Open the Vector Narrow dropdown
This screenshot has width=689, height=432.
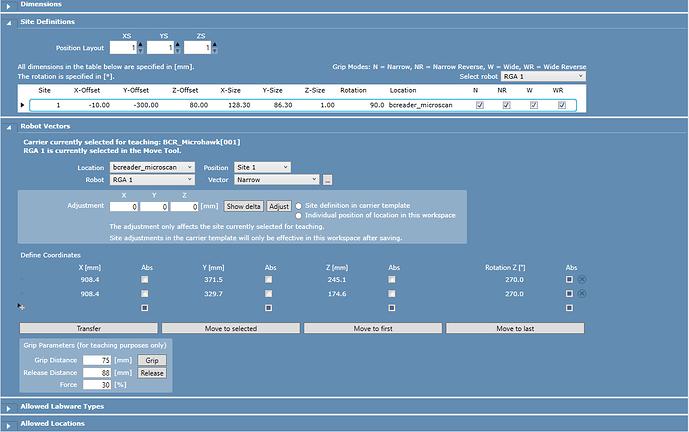276,179
